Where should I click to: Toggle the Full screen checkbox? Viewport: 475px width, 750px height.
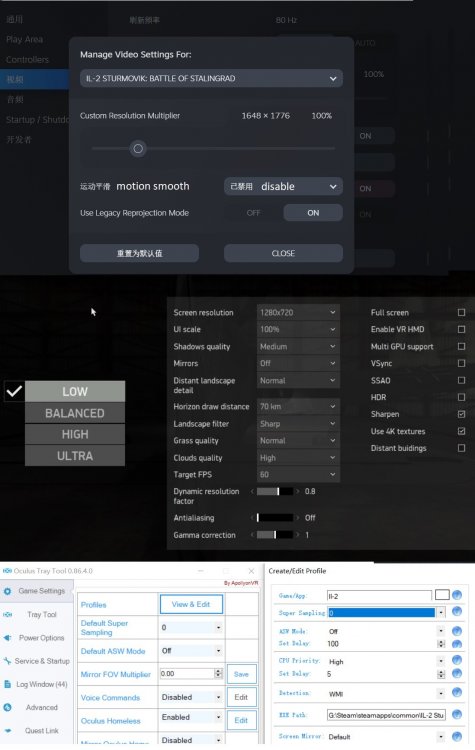click(461, 312)
